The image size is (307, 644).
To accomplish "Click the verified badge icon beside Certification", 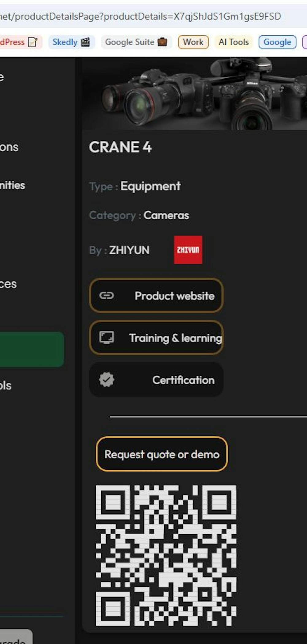I will click(x=107, y=380).
